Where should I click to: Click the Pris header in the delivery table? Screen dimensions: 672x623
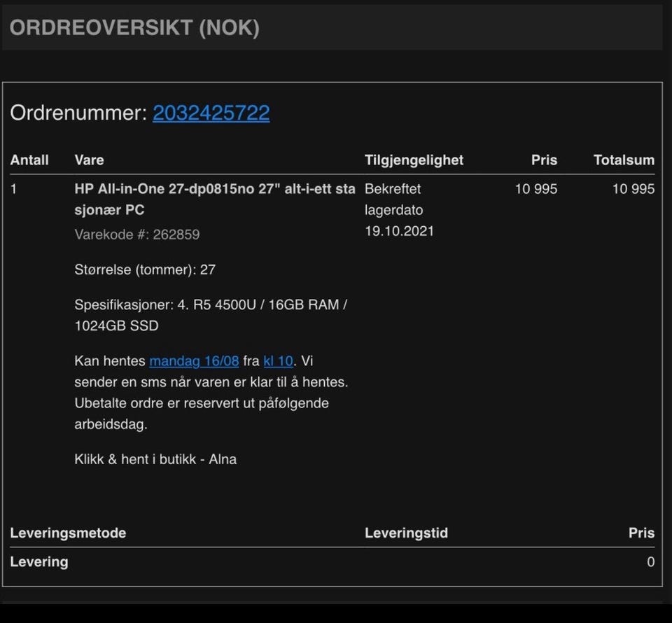point(641,533)
